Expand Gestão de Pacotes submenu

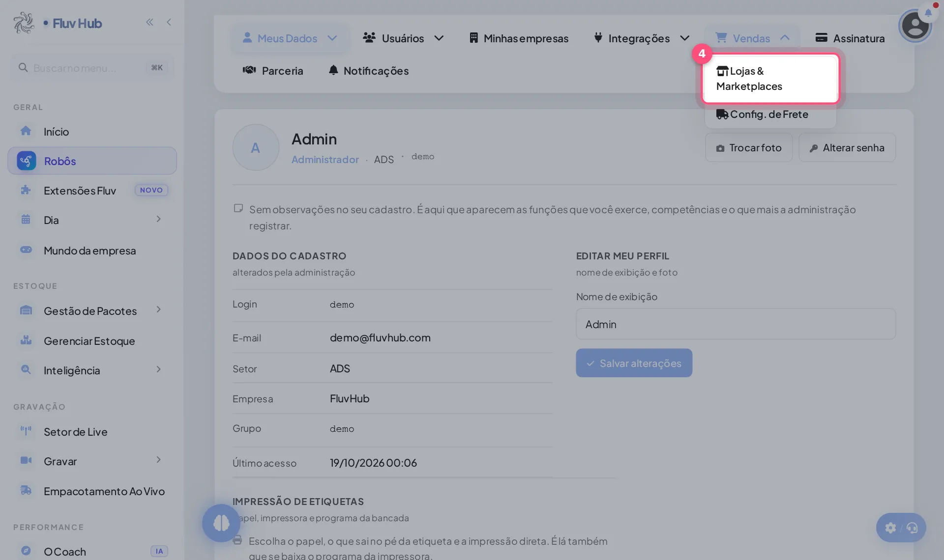(x=158, y=309)
